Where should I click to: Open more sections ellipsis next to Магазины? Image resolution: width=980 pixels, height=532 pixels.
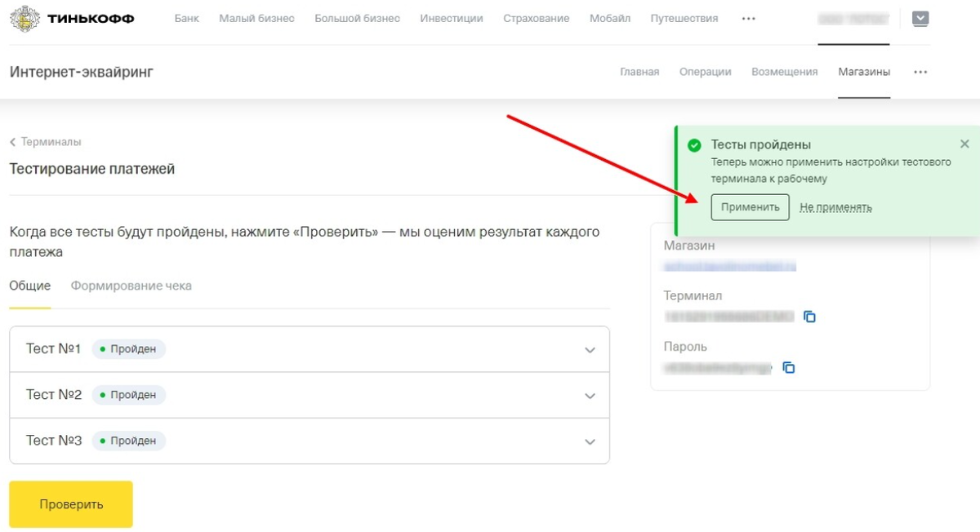920,72
